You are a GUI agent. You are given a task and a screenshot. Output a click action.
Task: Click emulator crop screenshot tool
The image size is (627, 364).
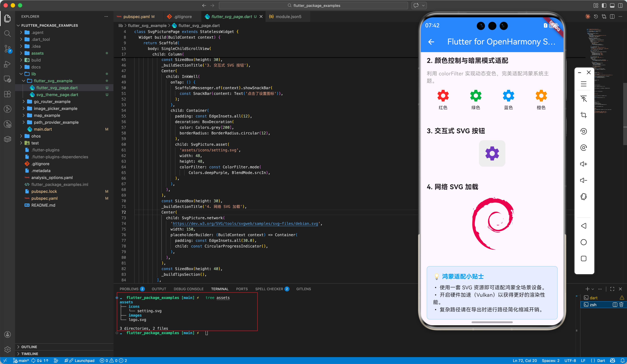coord(583,115)
